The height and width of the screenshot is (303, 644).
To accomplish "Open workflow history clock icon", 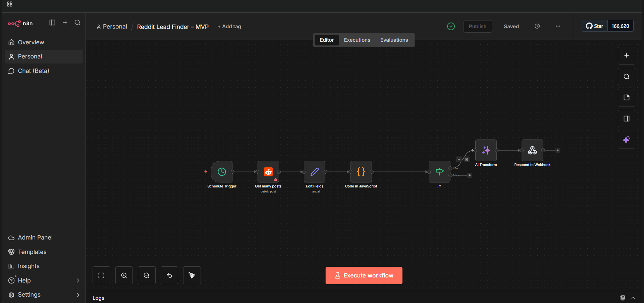I will (x=537, y=26).
